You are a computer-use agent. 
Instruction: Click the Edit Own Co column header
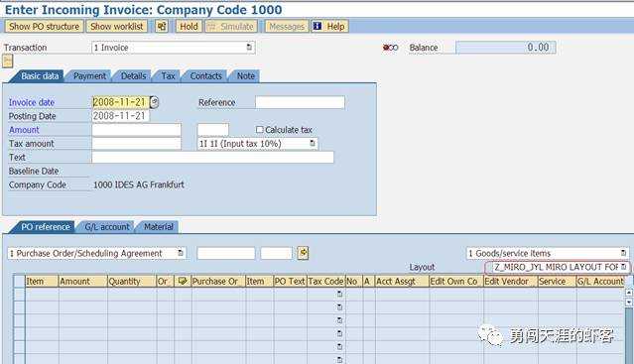456,281
